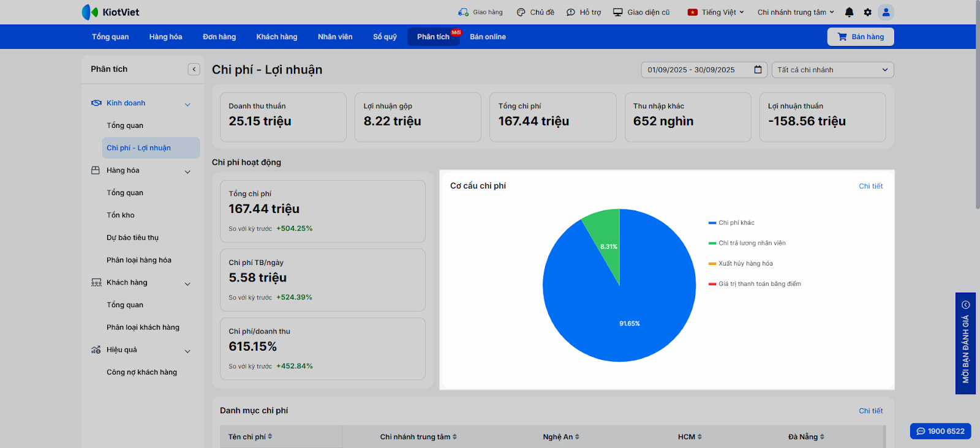Open the Tất cả chi nhánh dropdown

coord(832,70)
